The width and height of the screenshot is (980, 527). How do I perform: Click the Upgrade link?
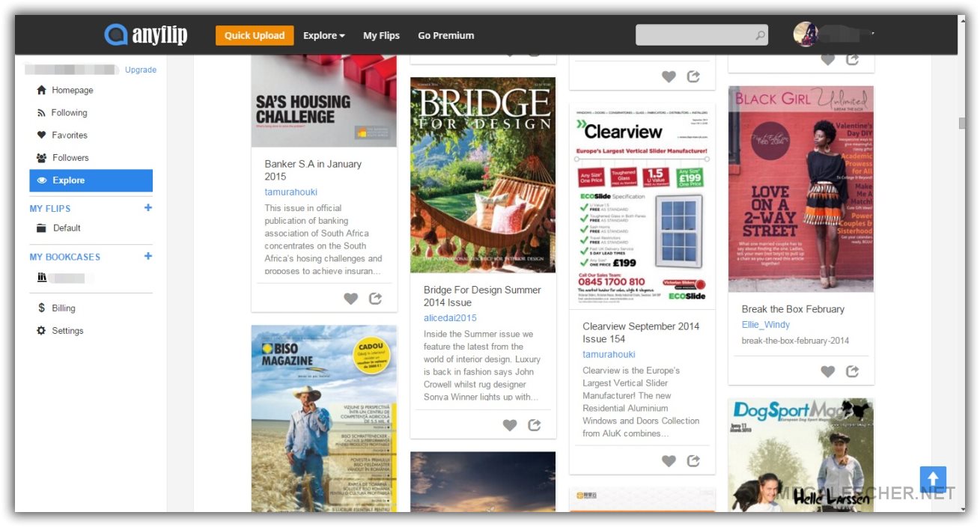[x=141, y=70]
